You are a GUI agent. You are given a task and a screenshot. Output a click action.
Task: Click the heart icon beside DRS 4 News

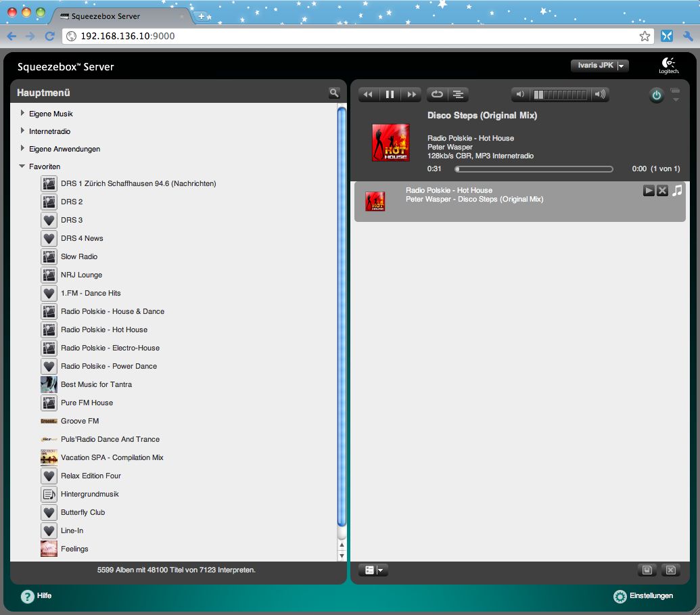49,239
